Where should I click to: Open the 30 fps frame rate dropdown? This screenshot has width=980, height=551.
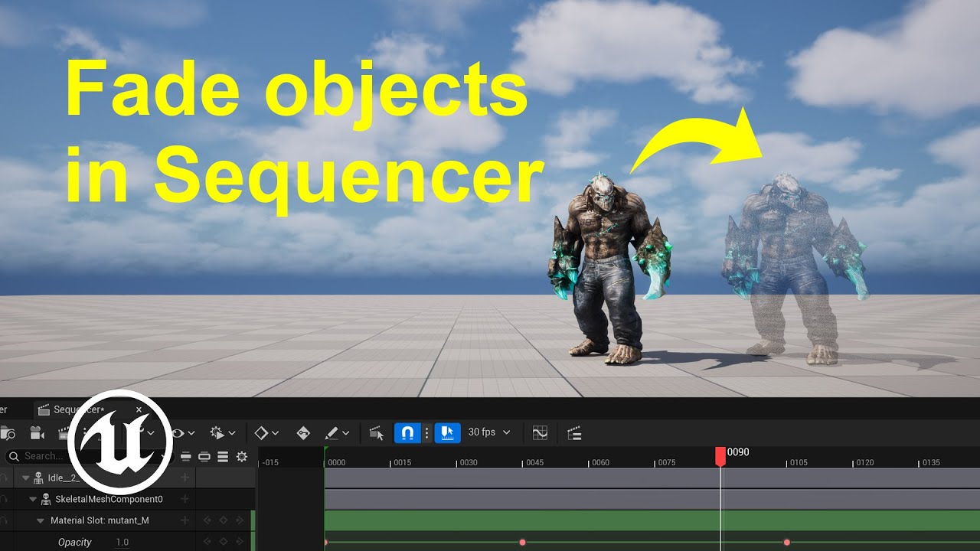[x=489, y=432]
